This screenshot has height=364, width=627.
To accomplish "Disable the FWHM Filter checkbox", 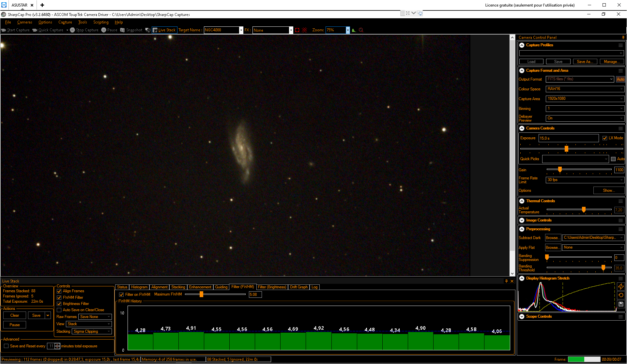I will coord(59,297).
